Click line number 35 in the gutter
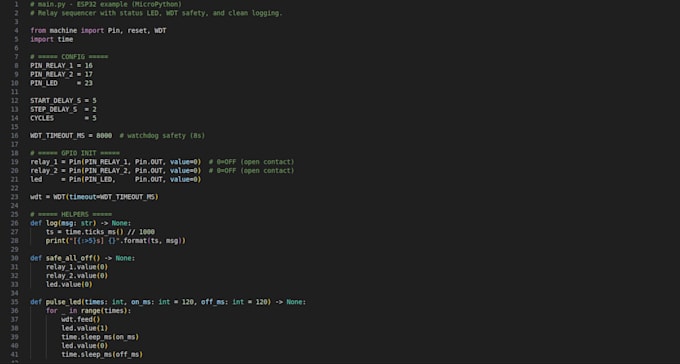This screenshot has height=364, width=680. [x=15, y=302]
